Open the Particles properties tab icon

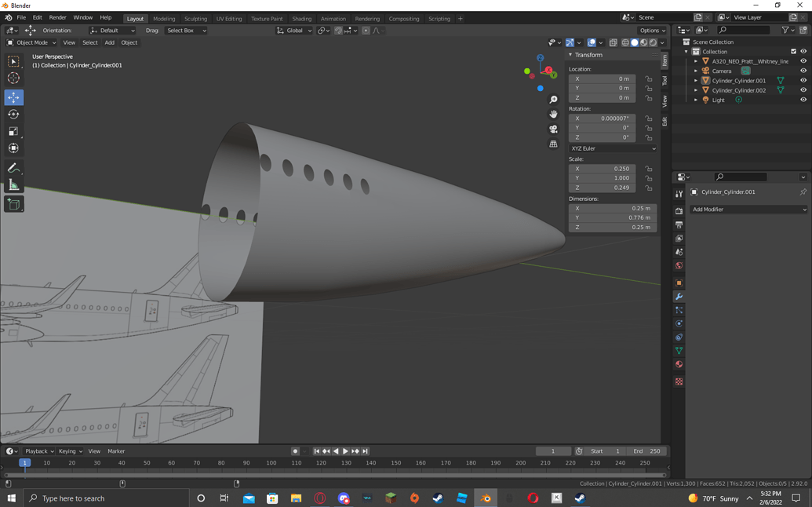tap(679, 310)
